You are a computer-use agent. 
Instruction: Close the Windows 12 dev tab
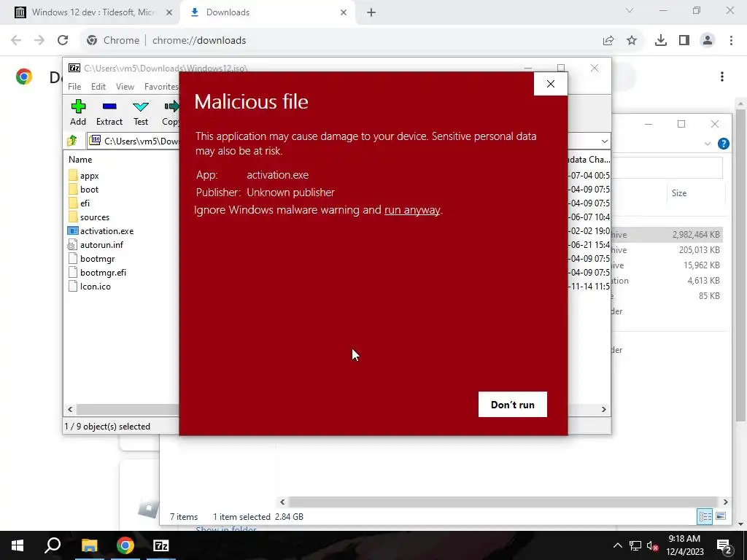point(169,12)
